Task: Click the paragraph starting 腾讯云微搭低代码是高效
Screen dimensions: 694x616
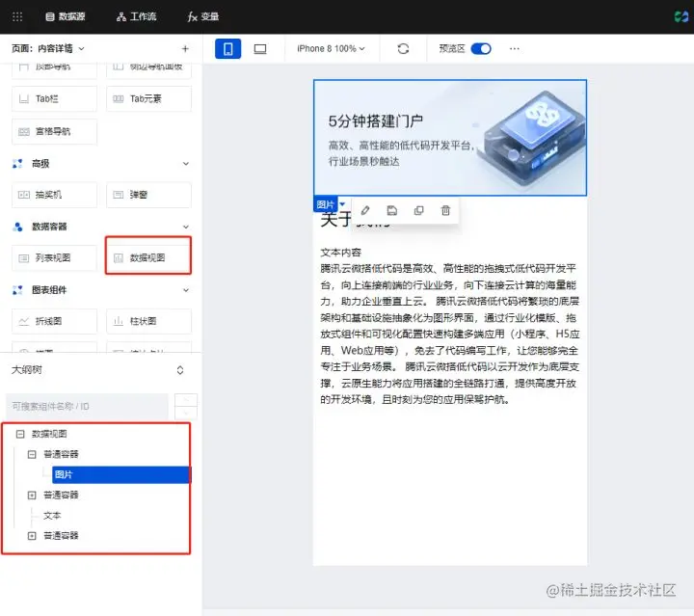Action: coord(450,335)
